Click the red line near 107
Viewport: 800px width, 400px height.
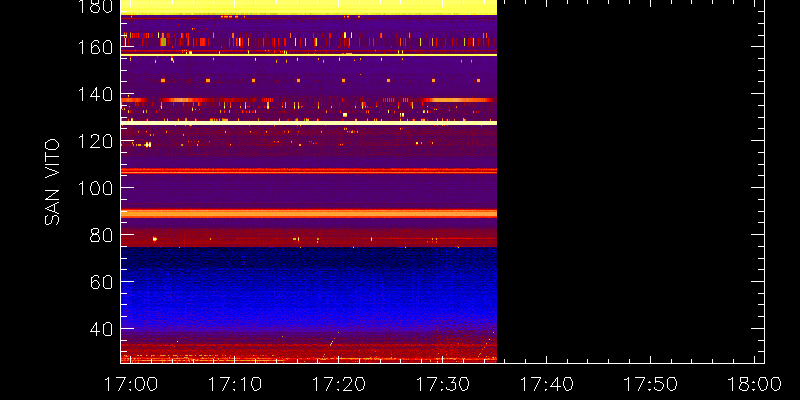[x=309, y=171]
